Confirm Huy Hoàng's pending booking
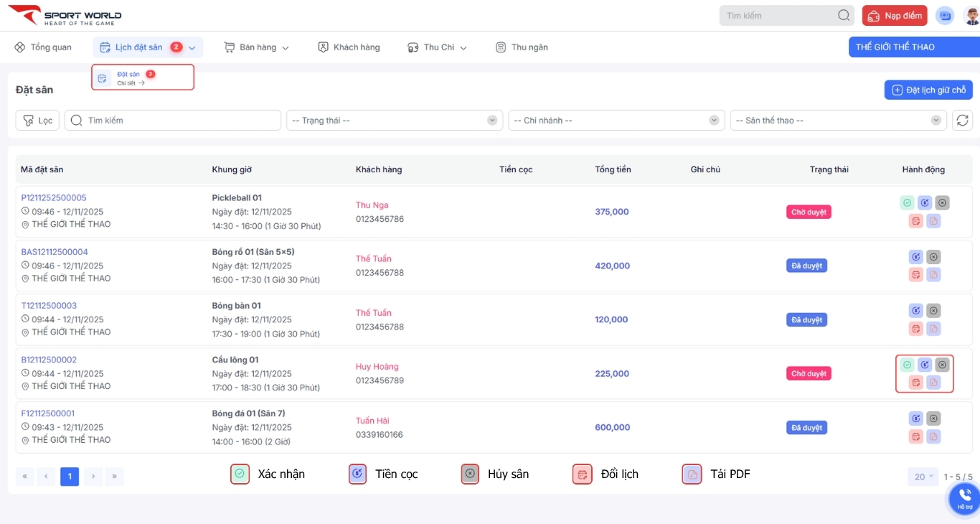Screen dimensions: 980x524 [x=907, y=365]
